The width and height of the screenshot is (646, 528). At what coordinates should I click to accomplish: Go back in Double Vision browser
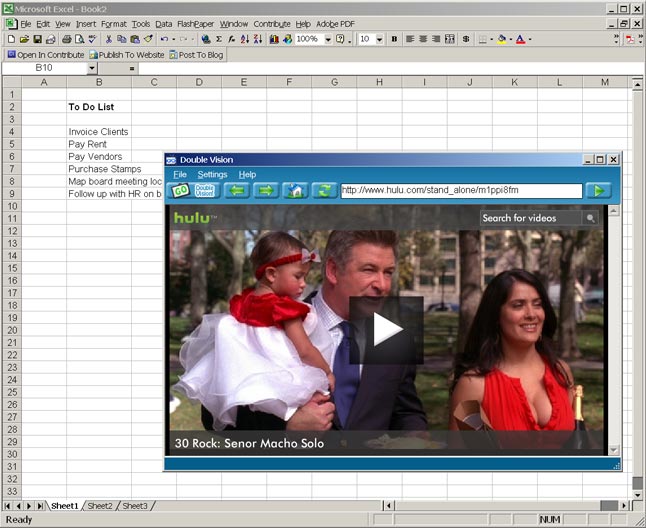[237, 191]
